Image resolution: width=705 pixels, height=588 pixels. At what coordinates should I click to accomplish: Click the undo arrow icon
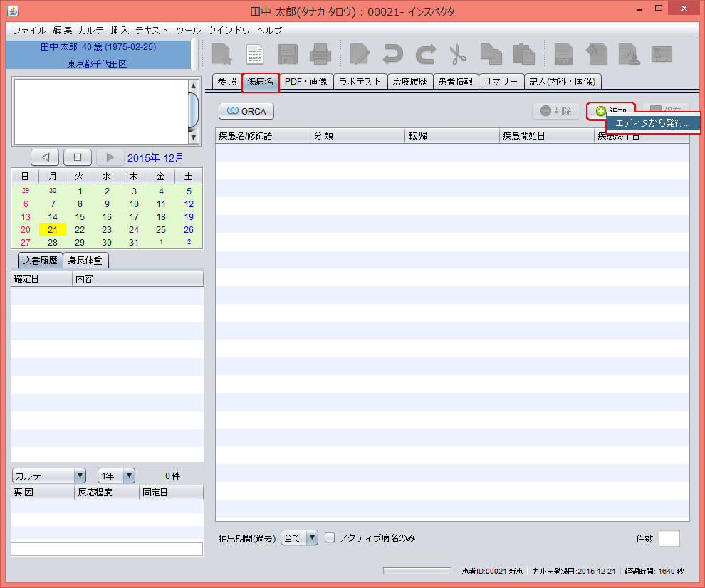point(392,55)
